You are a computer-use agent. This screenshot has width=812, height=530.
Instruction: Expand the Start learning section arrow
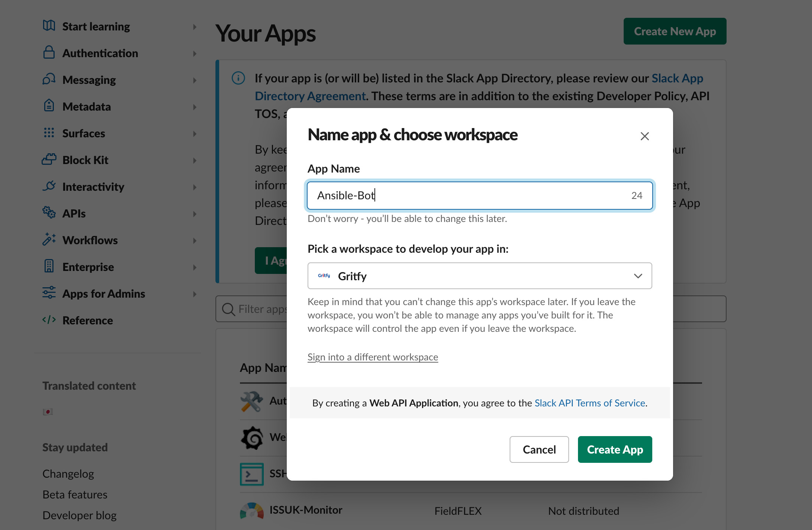coord(195,27)
